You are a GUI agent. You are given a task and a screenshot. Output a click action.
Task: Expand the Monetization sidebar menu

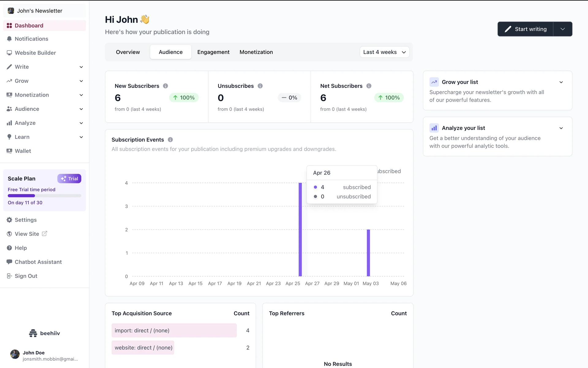tap(81, 95)
